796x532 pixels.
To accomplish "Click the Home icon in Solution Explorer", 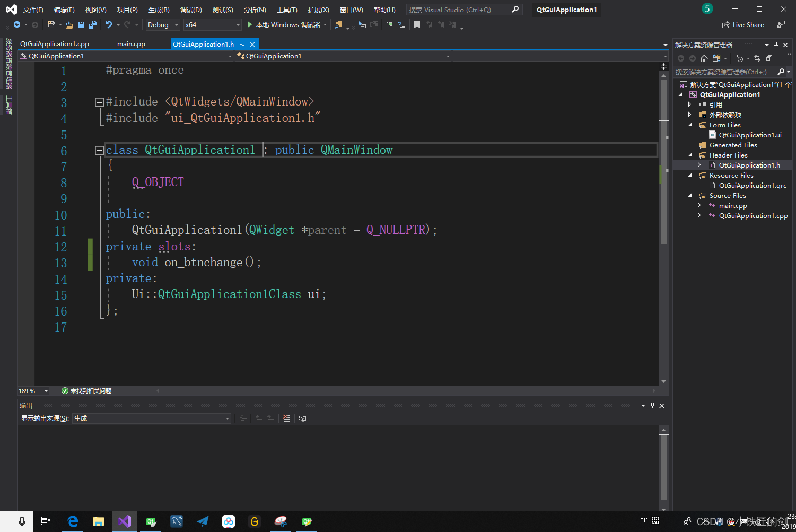I will tap(704, 58).
